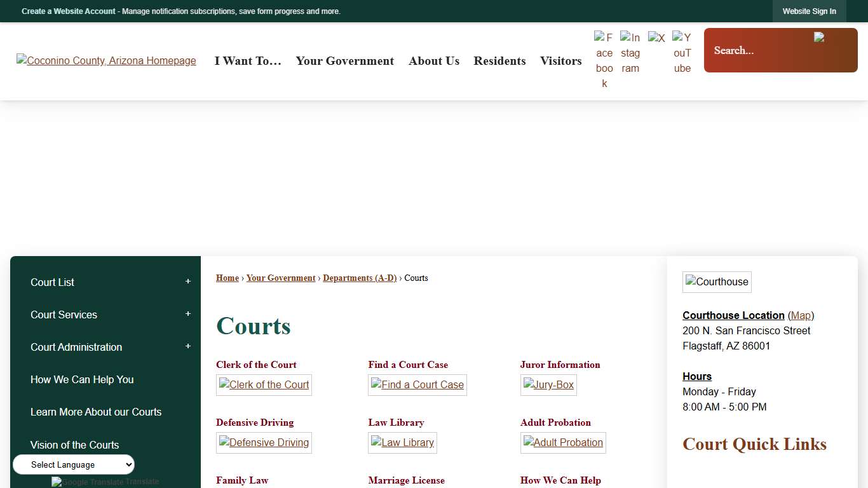868x488 pixels.
Task: Open the county's X profile icon
Action: pos(656,37)
